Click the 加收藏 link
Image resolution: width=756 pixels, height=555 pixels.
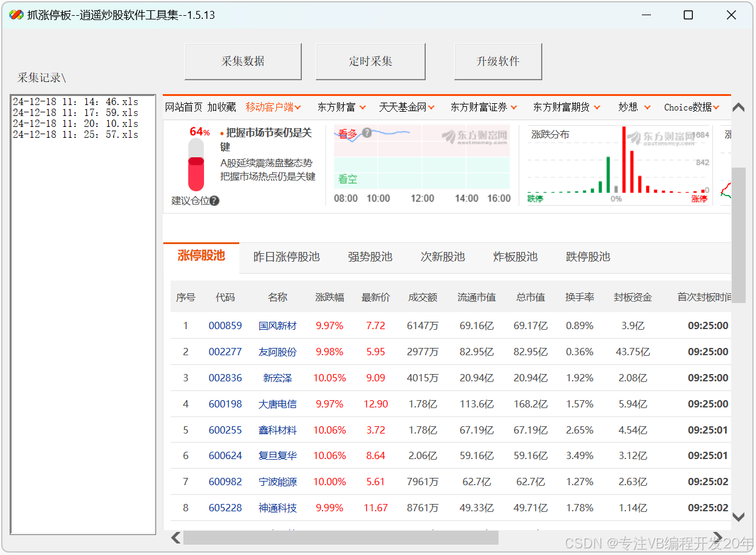[222, 107]
